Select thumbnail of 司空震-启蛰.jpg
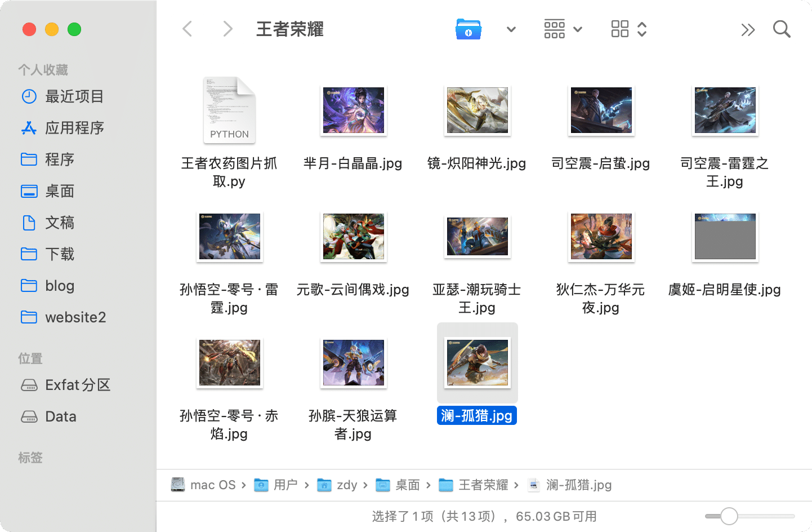 pos(601,110)
